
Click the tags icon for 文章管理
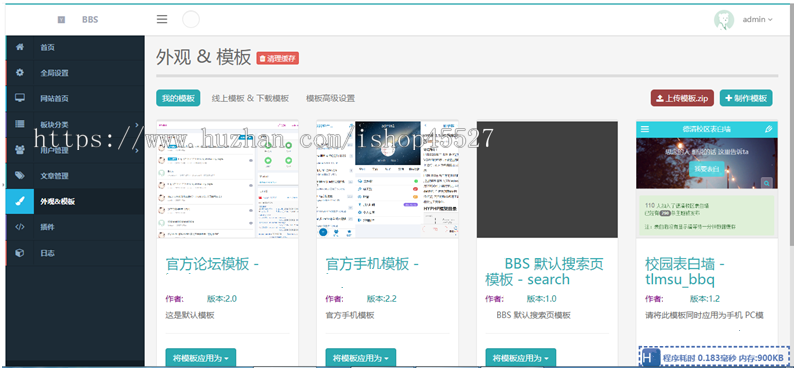pos(20,176)
